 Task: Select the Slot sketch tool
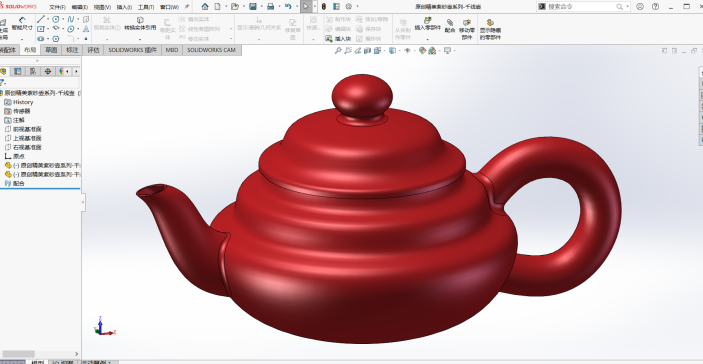point(41,39)
